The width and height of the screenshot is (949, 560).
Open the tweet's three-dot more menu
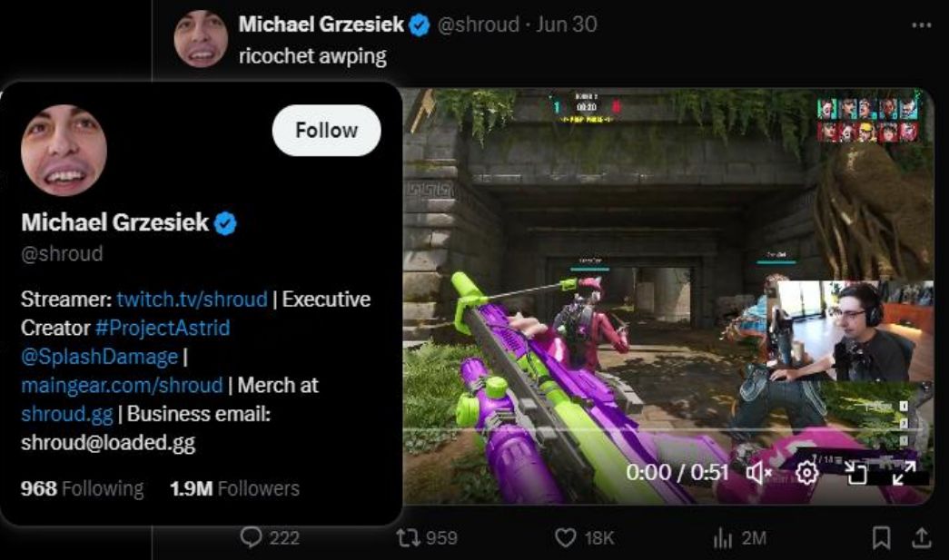pos(921,25)
